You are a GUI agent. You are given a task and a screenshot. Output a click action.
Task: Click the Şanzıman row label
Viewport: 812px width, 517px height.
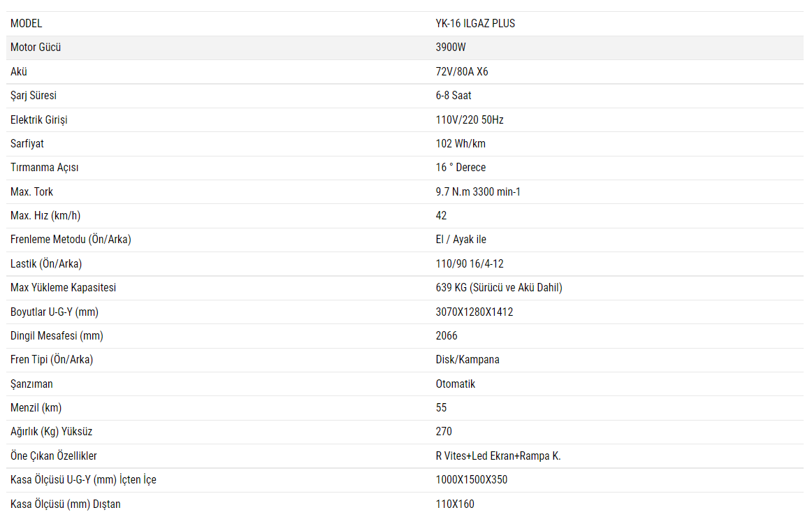click(31, 384)
